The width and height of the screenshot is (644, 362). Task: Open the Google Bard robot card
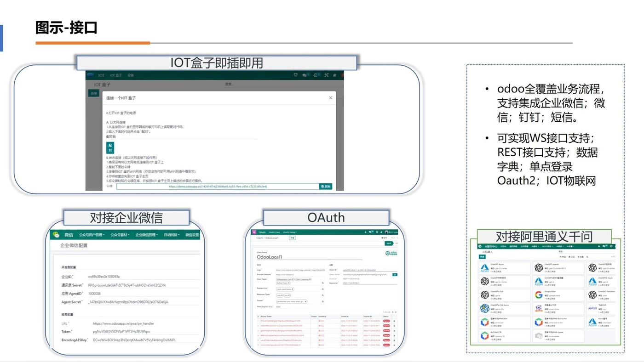coord(558,295)
